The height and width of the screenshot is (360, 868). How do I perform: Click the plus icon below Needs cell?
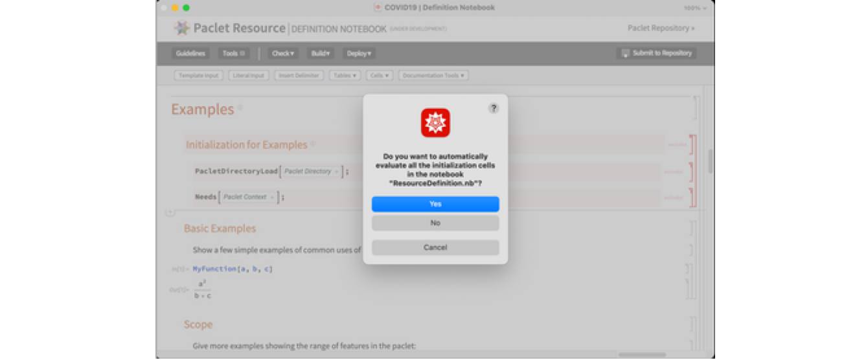point(170,212)
